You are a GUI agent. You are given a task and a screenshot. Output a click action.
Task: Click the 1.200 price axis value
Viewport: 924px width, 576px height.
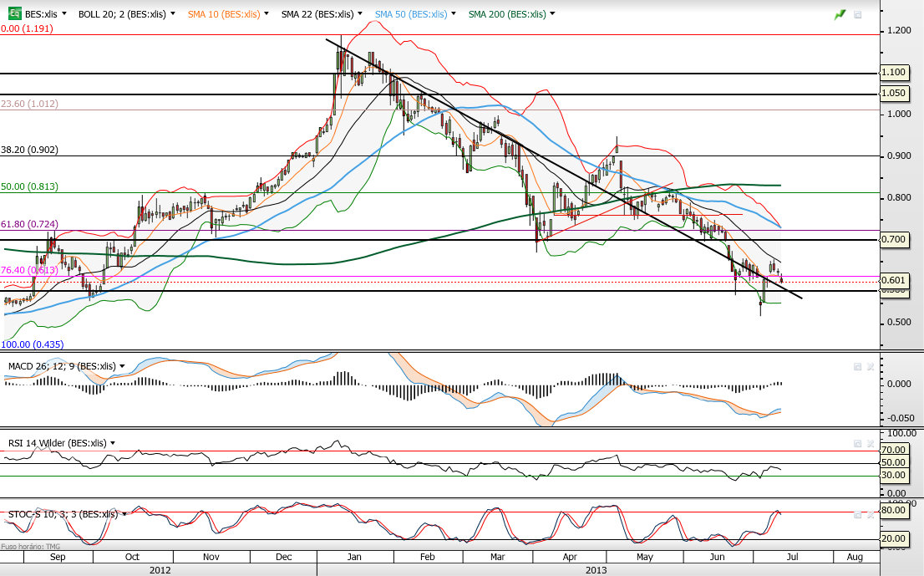899,31
